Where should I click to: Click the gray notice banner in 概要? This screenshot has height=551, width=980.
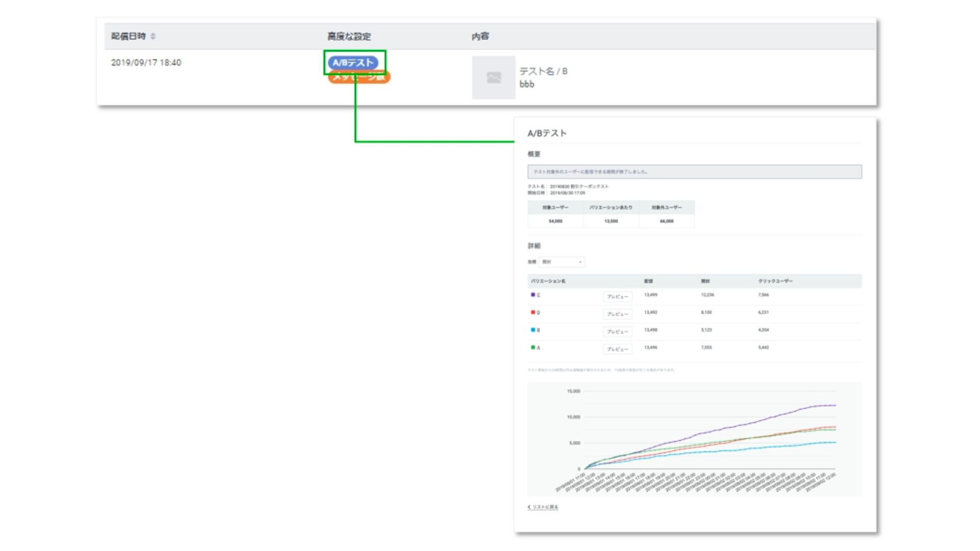click(x=694, y=172)
